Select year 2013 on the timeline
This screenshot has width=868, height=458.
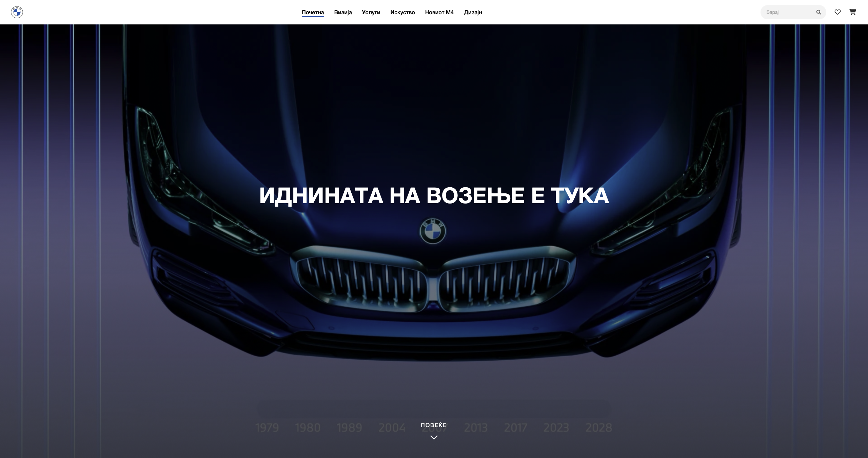[x=476, y=428]
